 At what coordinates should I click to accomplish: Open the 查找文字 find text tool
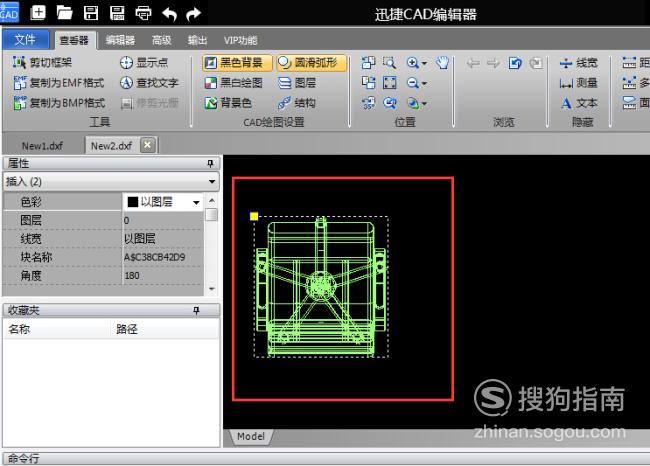click(x=149, y=83)
